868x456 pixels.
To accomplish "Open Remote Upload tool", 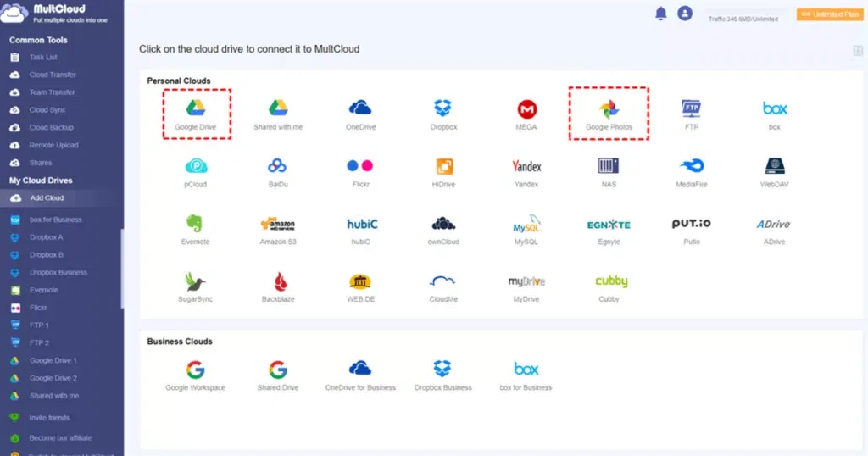I will click(x=53, y=146).
